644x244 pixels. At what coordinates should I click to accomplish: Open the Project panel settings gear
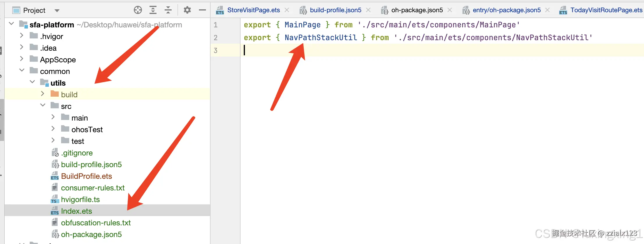coord(187,10)
